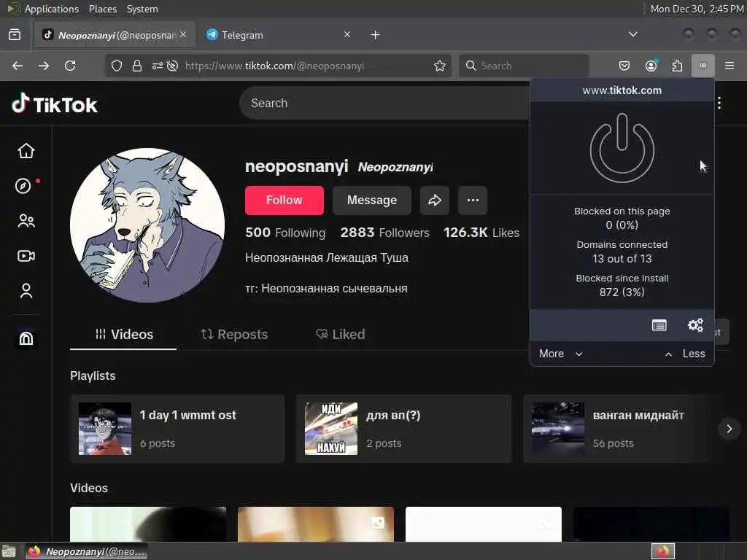This screenshot has width=747, height=560.
Task: Share the profile with arrow button
Action: [x=435, y=201]
